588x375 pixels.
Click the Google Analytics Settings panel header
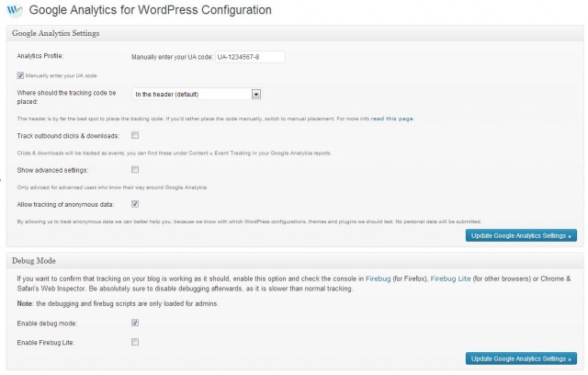coord(295,33)
